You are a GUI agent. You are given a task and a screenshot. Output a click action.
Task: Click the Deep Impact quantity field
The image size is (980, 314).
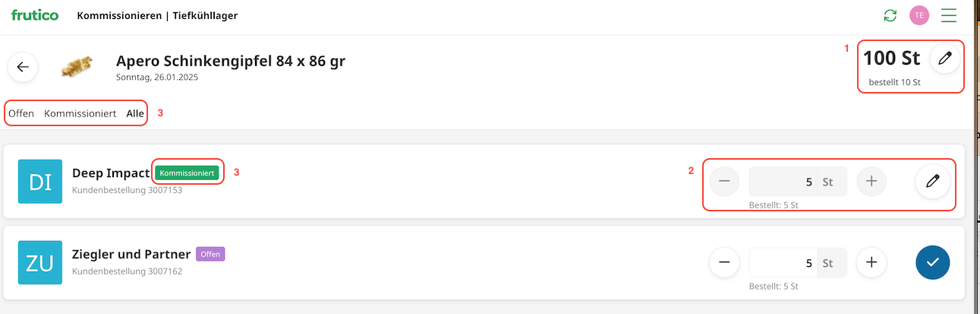783,182
